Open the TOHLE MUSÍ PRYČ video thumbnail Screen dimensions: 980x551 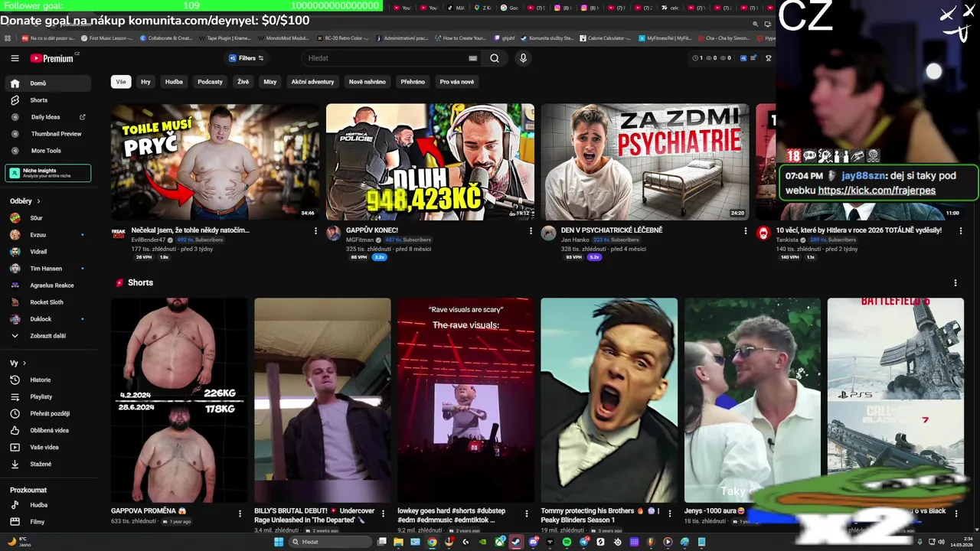[x=215, y=162]
